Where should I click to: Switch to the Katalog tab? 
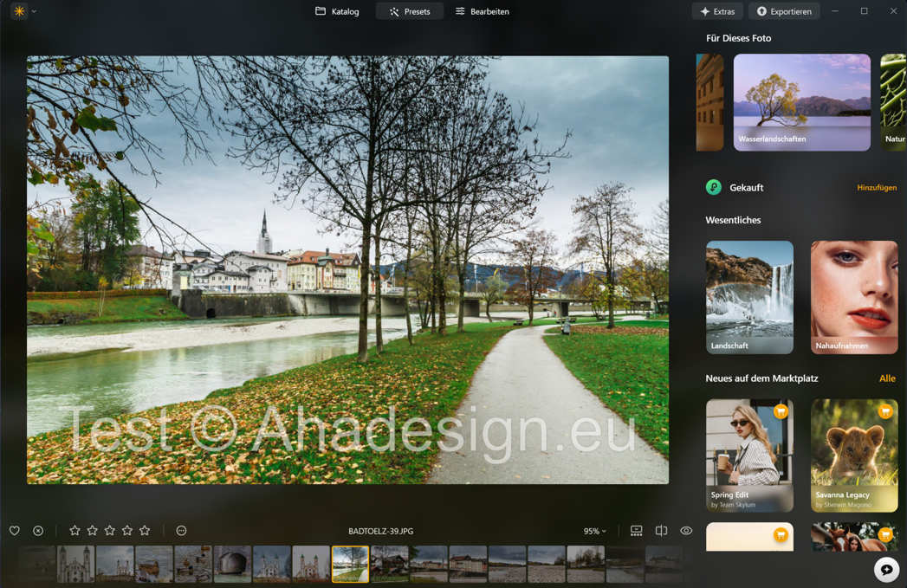(337, 11)
